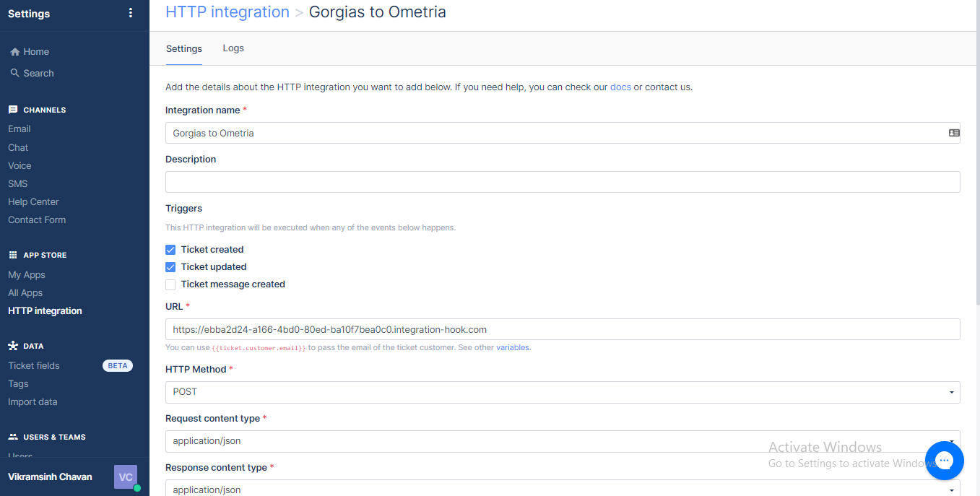Image resolution: width=980 pixels, height=496 pixels.
Task: Open the variables link under URL
Action: tap(513, 347)
